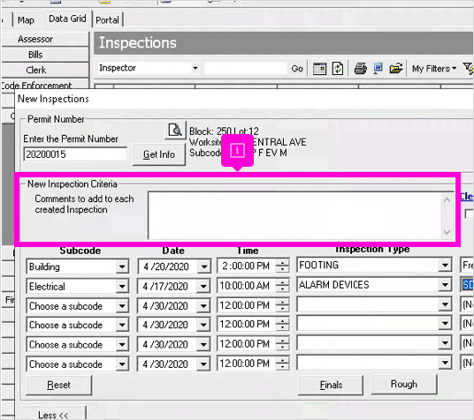Click the Get Info button
Image resolution: width=474 pixels, height=420 pixels.
159,154
